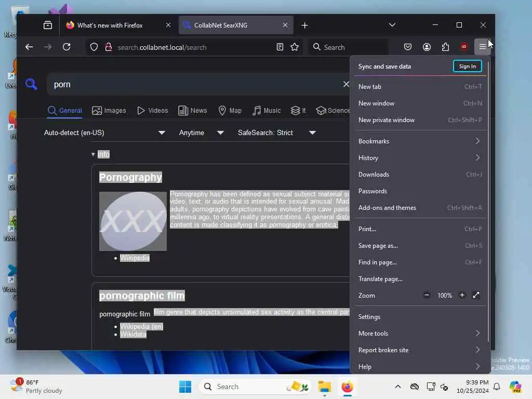The width and height of the screenshot is (532, 399).
Task: Enter full screen via zoom menu icon
Action: coord(476,295)
